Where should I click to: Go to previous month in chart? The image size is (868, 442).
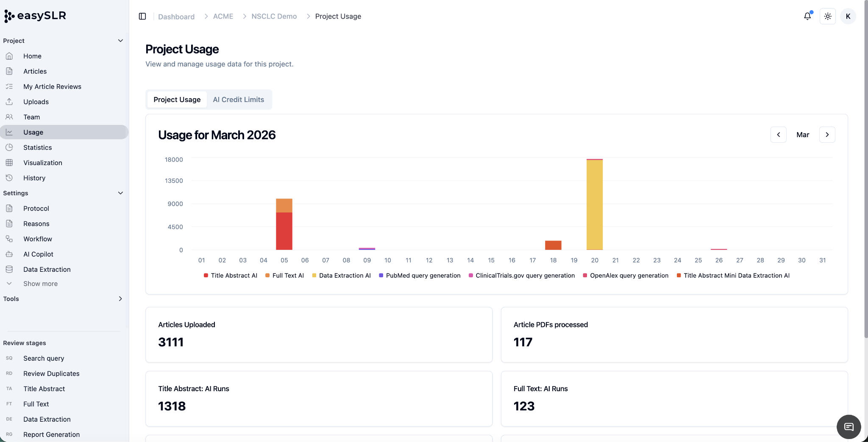tap(779, 135)
